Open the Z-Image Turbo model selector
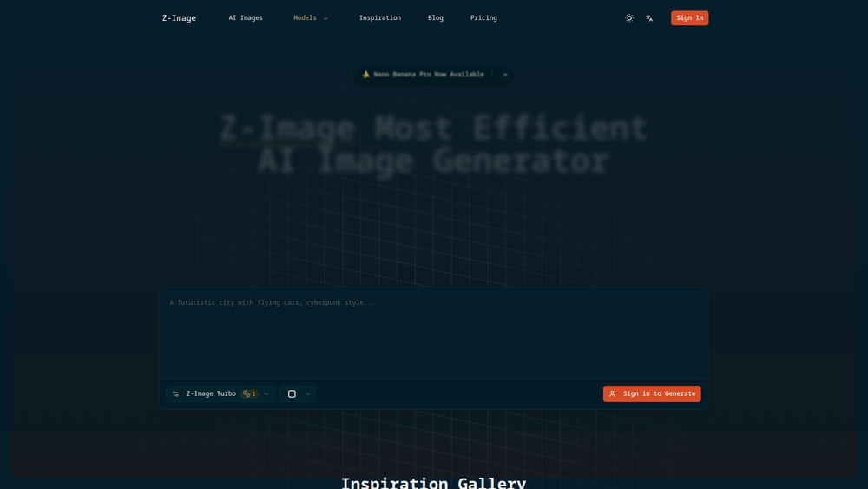Image resolution: width=868 pixels, height=489 pixels. click(220, 393)
